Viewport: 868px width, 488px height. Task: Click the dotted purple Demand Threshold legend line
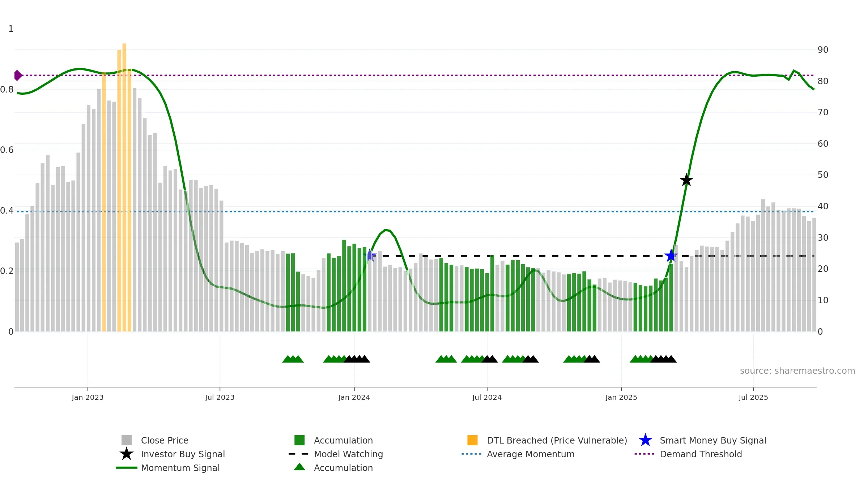pos(644,454)
